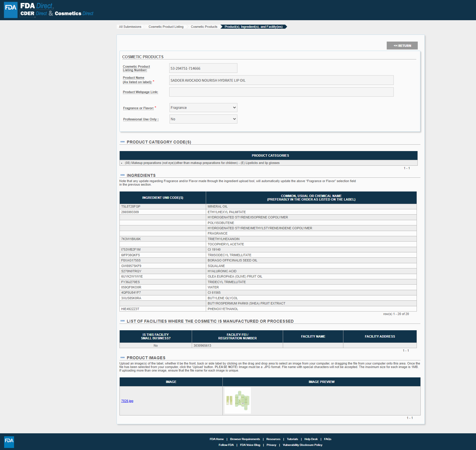Go to All Submissions breadcrumb
Screen dimensions: 476x450
pyautogui.click(x=130, y=27)
